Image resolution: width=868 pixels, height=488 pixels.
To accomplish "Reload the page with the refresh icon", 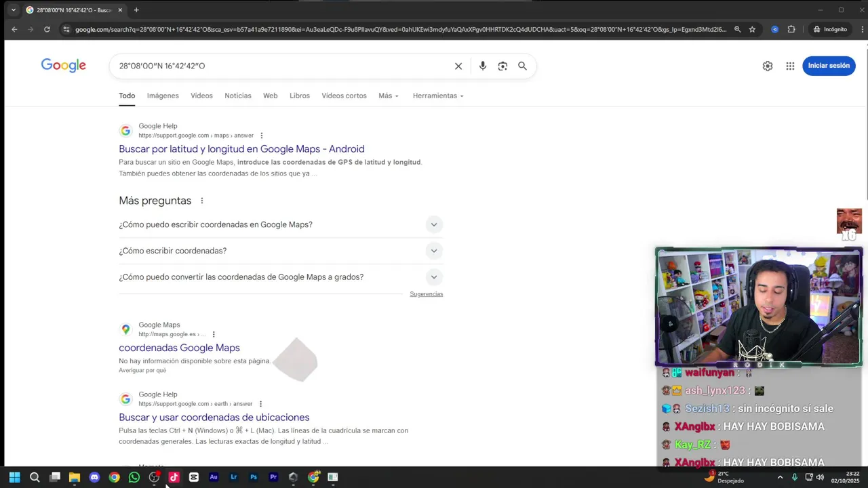I will [47, 29].
